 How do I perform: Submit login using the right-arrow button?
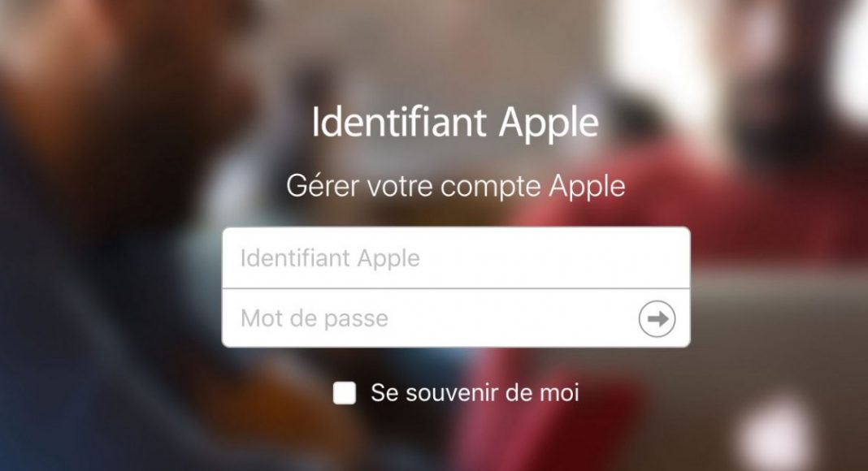(x=657, y=318)
